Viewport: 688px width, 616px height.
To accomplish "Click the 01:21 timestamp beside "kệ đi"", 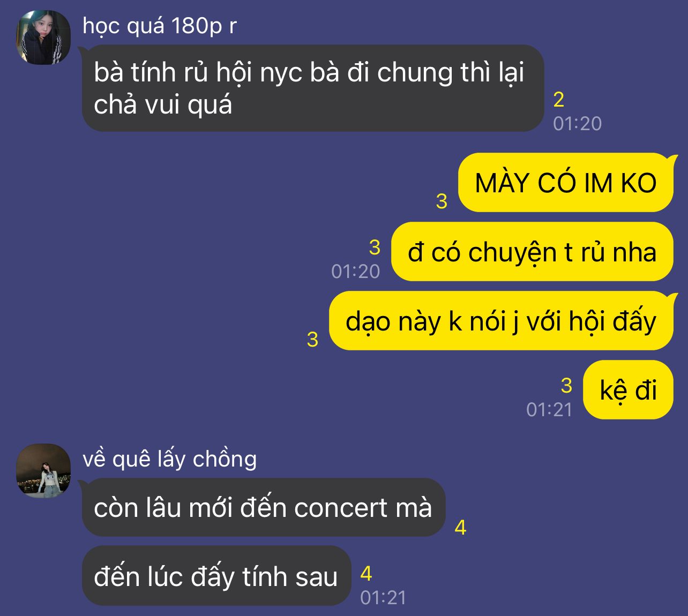I will click(x=549, y=410).
